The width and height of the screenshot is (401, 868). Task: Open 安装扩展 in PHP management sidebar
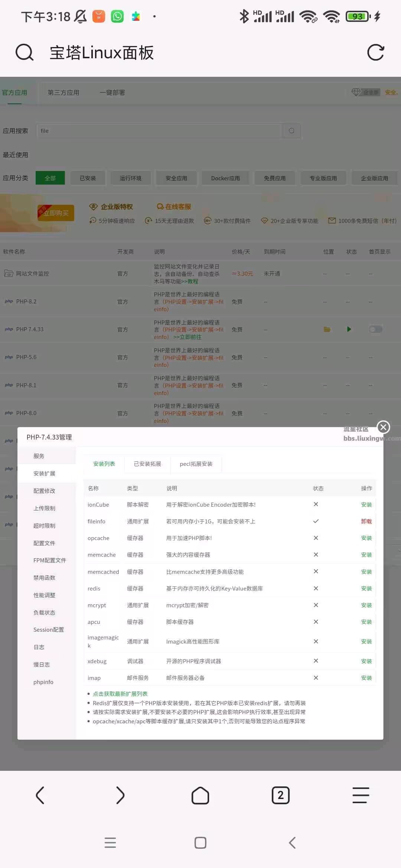tap(47, 473)
